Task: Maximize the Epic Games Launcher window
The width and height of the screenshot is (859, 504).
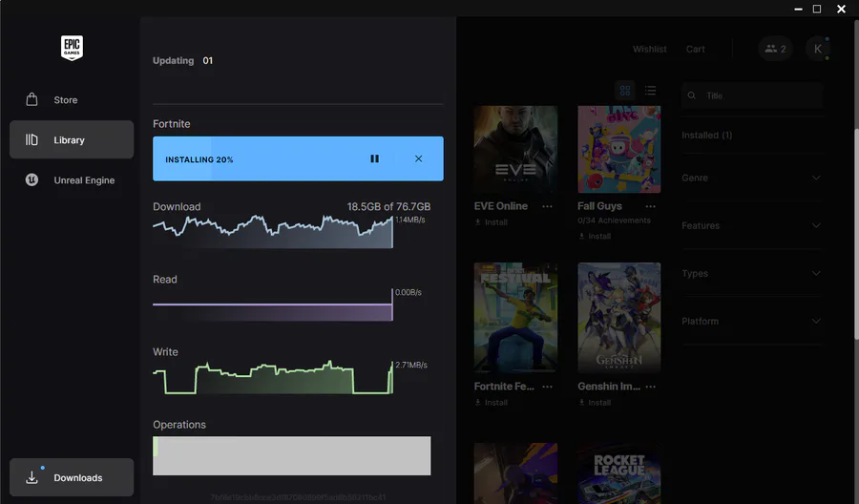Action: (817, 9)
